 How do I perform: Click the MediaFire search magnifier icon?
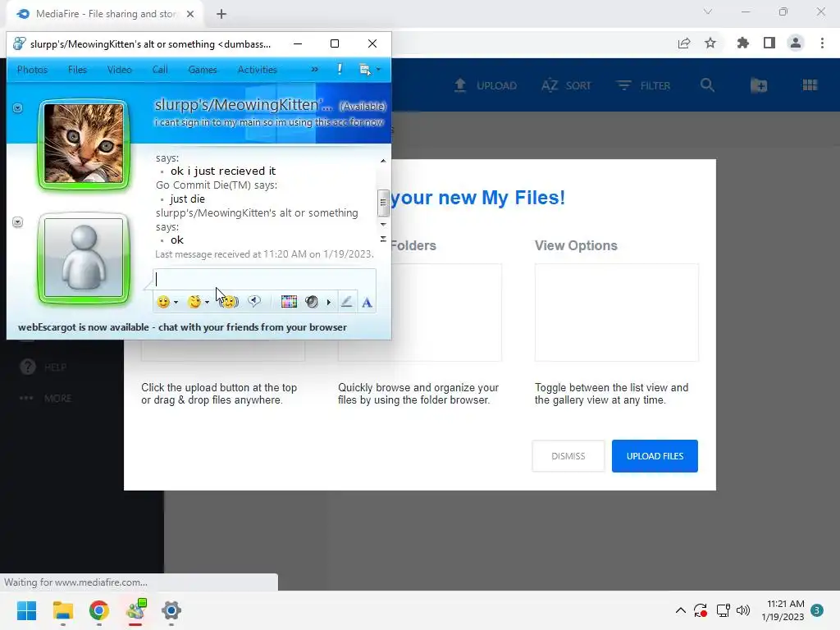(x=707, y=85)
